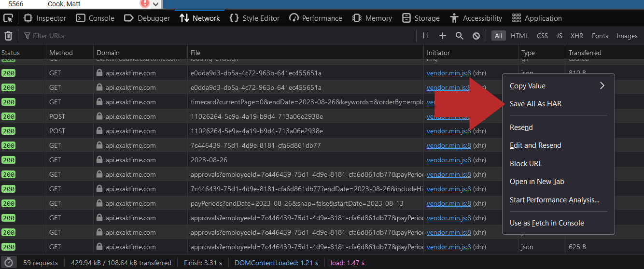Open the Memory tab
This screenshot has height=269, width=644.
coord(372,18)
